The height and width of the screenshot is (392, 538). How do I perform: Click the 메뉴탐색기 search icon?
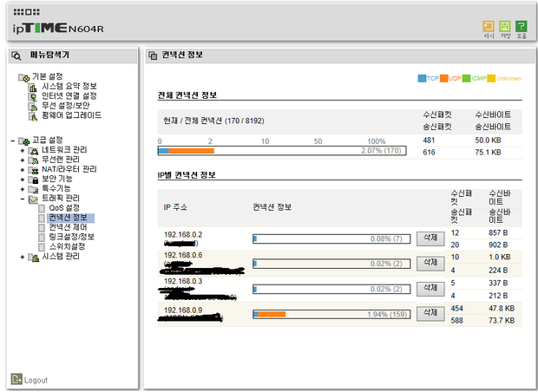tap(16, 56)
